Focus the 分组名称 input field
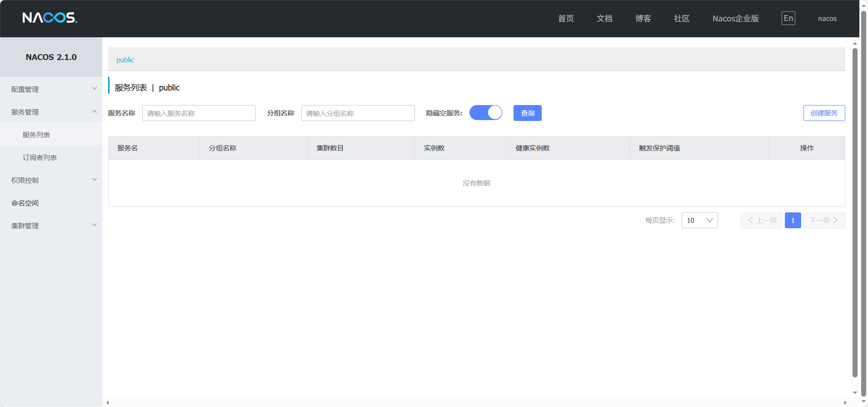Viewport: 868px width, 407px height. tap(358, 113)
